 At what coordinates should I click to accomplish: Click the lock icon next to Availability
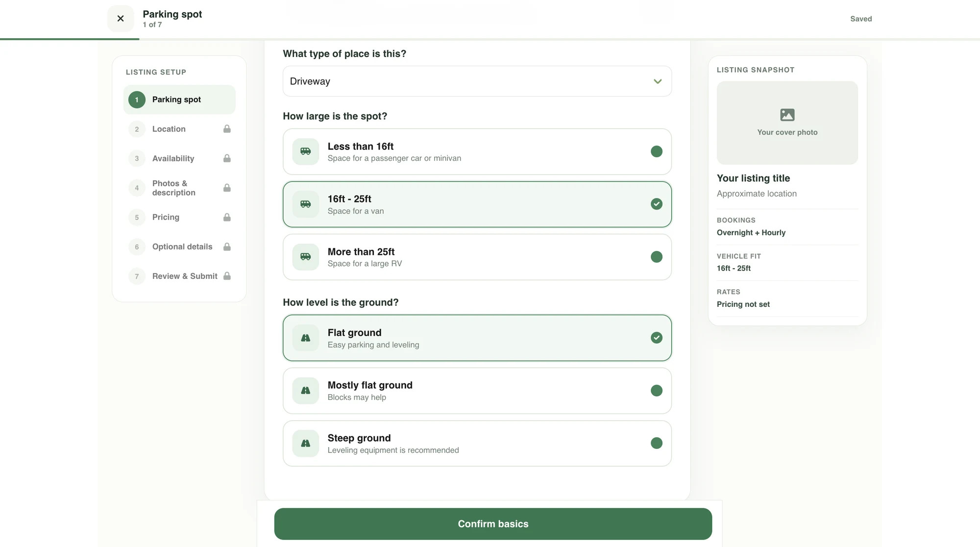click(x=227, y=158)
